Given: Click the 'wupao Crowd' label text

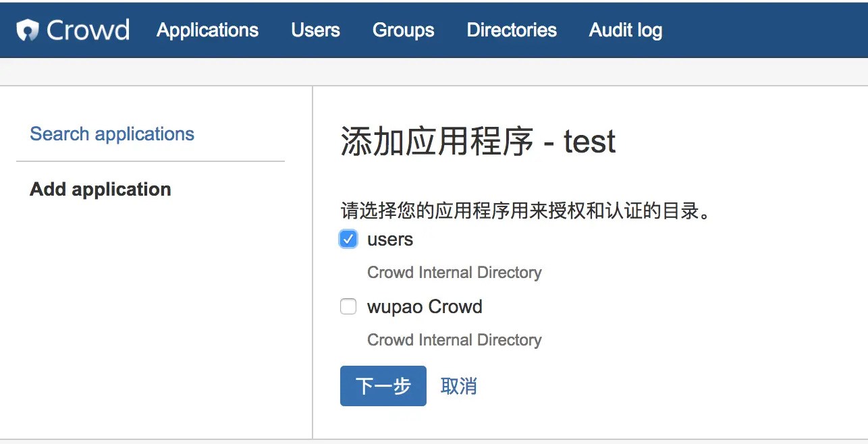Looking at the screenshot, I should pos(425,307).
